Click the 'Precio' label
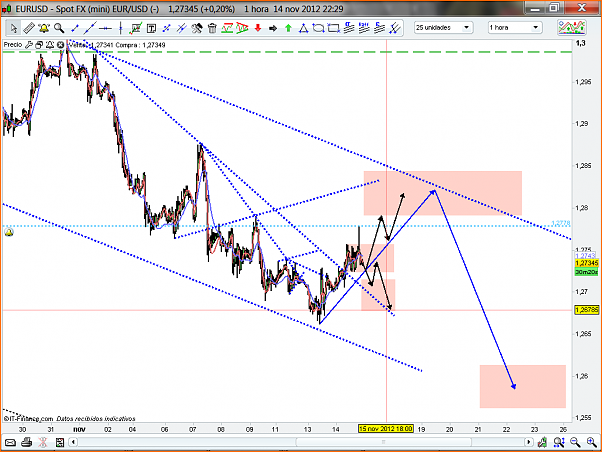 13,45
